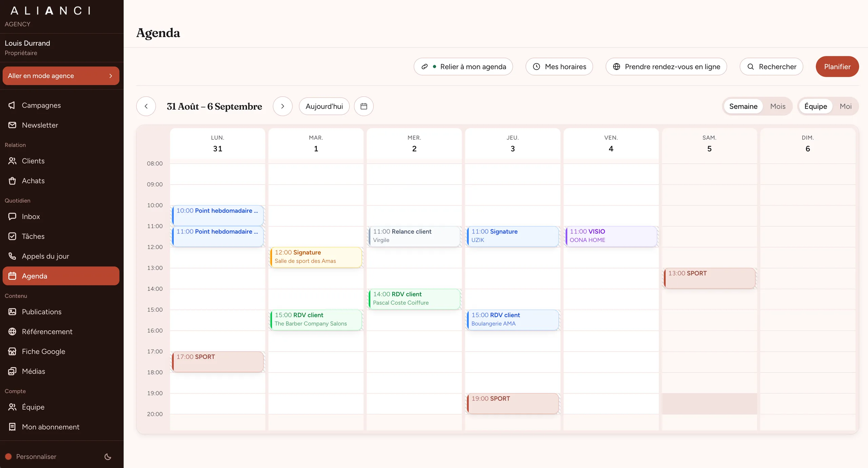This screenshot has height=468, width=868.
Task: Expand Aller en mode agence
Action: coord(61,76)
